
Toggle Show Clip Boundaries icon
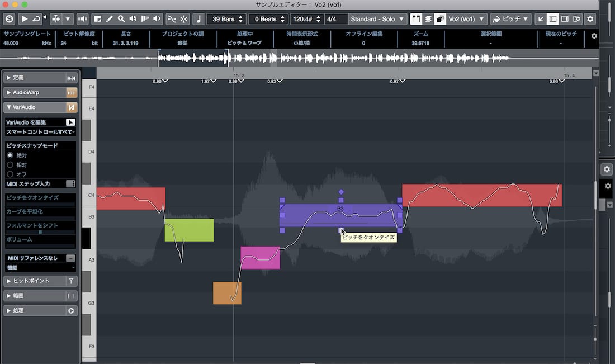[416, 19]
